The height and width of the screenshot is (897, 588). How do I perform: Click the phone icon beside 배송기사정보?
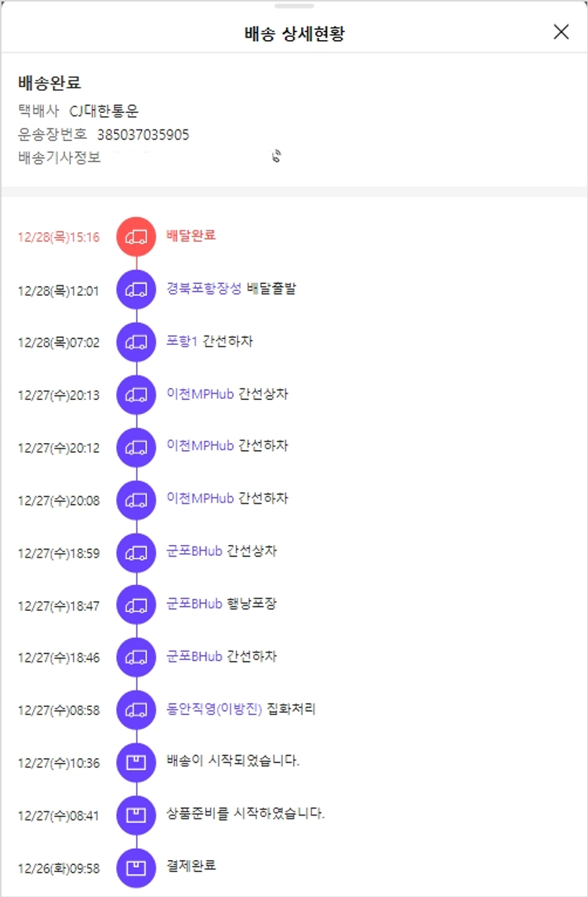coord(276,156)
